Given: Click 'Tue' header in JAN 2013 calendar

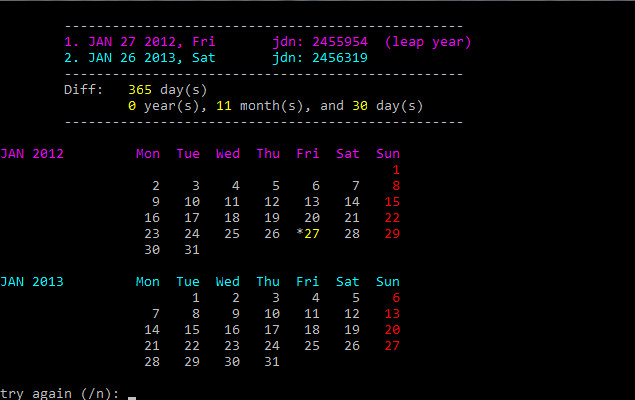Looking at the screenshot, I should coord(188,282).
